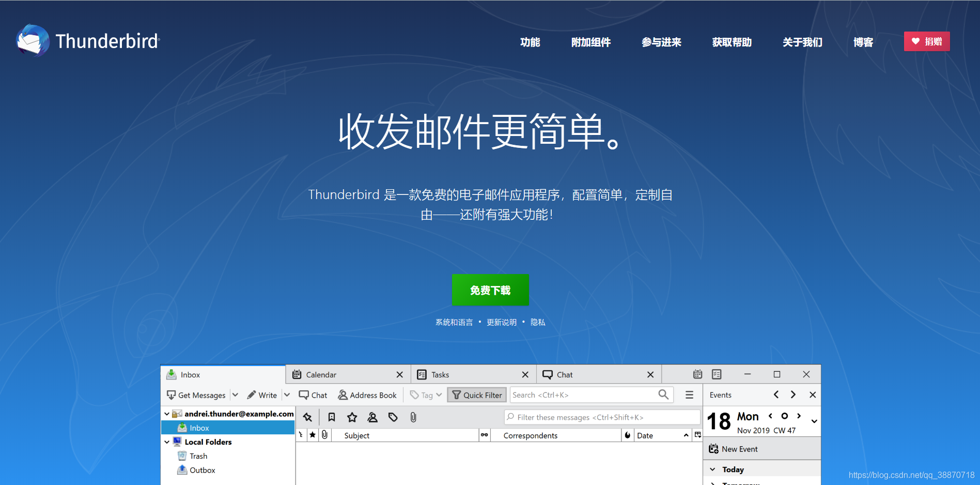The height and width of the screenshot is (485, 980).
Task: Sort by Date column header
Action: tap(663, 435)
